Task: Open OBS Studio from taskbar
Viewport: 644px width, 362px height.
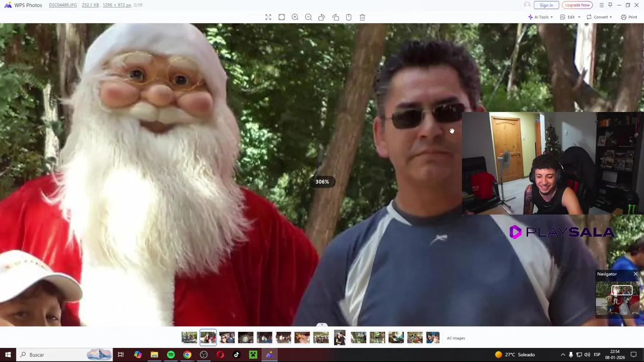Action: [x=204, y=354]
